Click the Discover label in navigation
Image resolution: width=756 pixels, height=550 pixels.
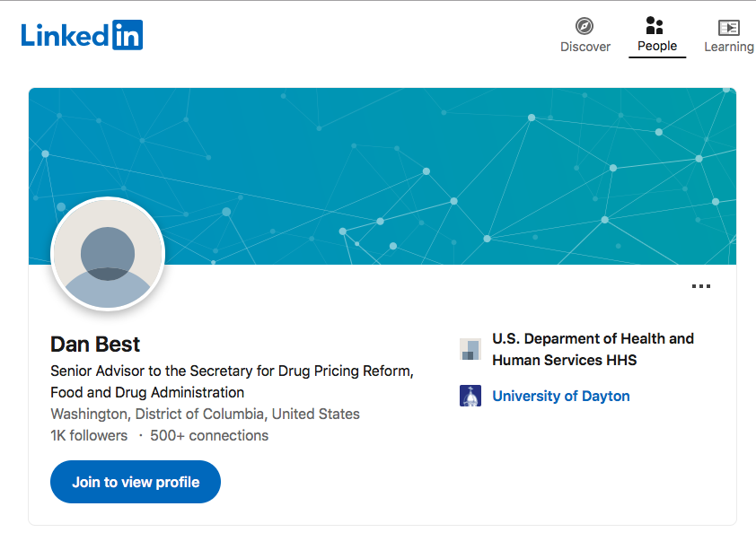(585, 47)
